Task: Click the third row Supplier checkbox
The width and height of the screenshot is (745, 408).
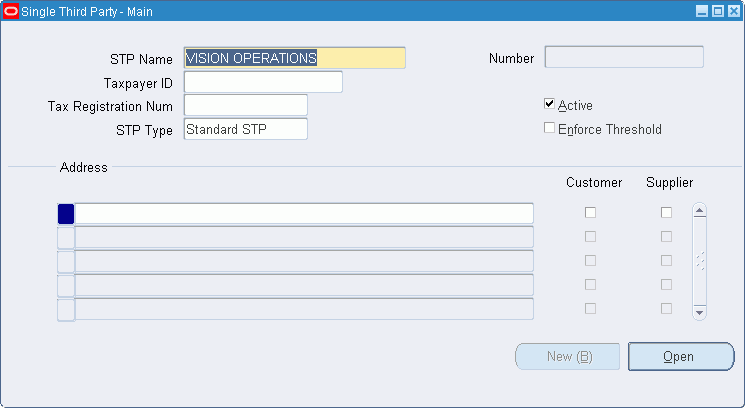Action: pyautogui.click(x=667, y=260)
